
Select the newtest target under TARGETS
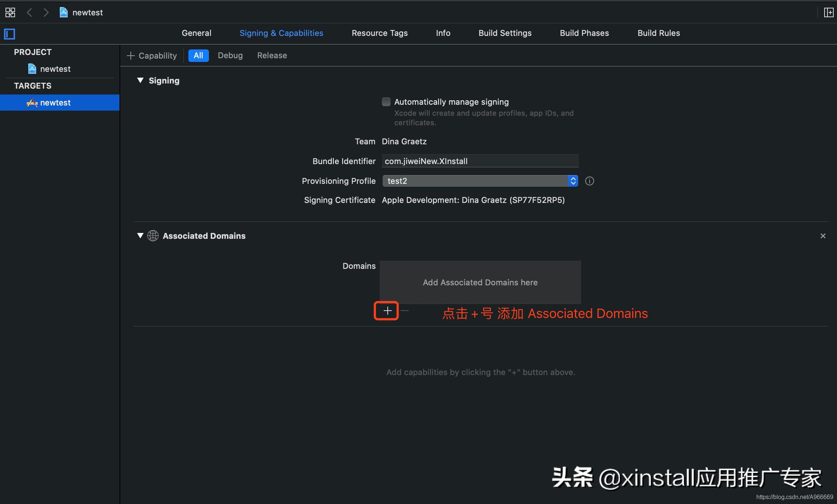(55, 103)
